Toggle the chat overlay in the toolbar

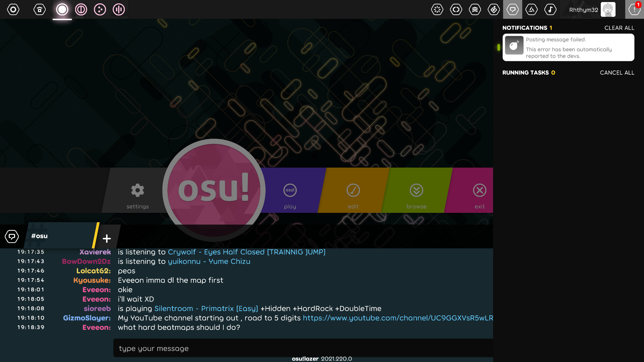[513, 9]
